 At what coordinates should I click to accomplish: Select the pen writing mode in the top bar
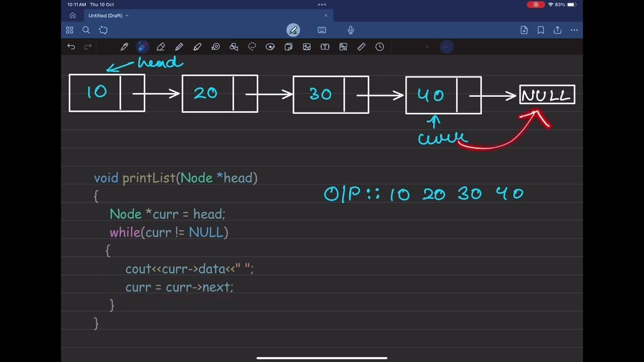tap(293, 30)
